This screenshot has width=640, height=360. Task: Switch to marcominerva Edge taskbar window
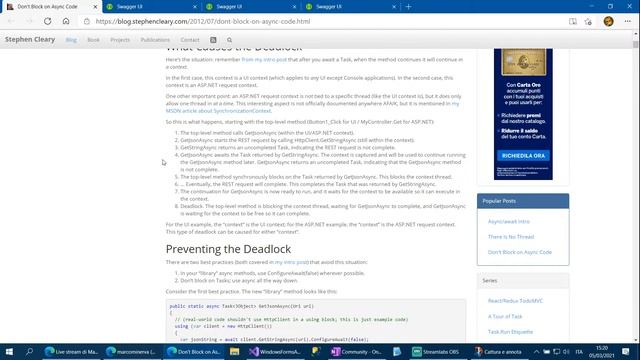pos(132,351)
